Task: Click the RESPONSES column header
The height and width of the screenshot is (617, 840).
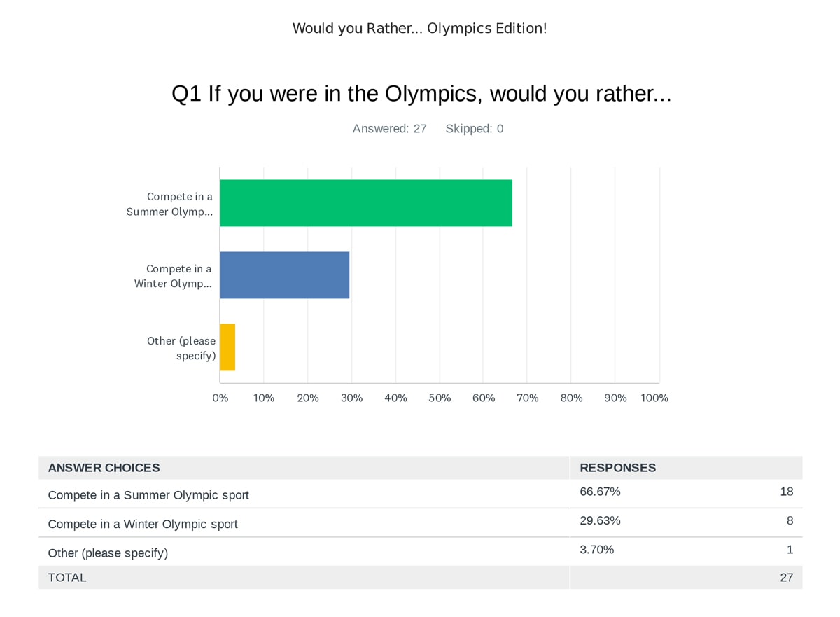Action: click(x=618, y=468)
